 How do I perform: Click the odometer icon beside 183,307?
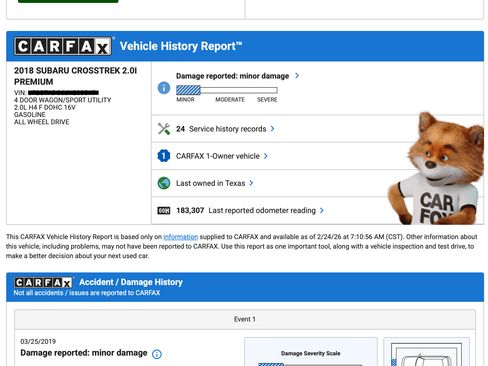[164, 210]
